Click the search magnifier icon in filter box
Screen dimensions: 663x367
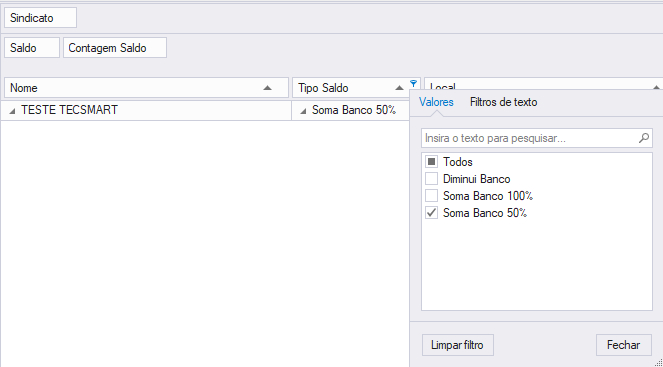click(644, 138)
